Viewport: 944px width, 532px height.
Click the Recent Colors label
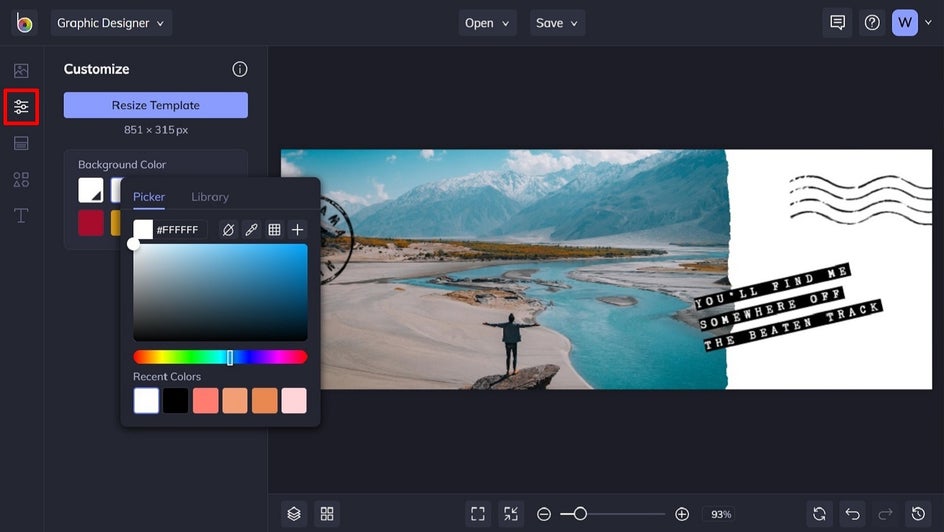(167, 377)
